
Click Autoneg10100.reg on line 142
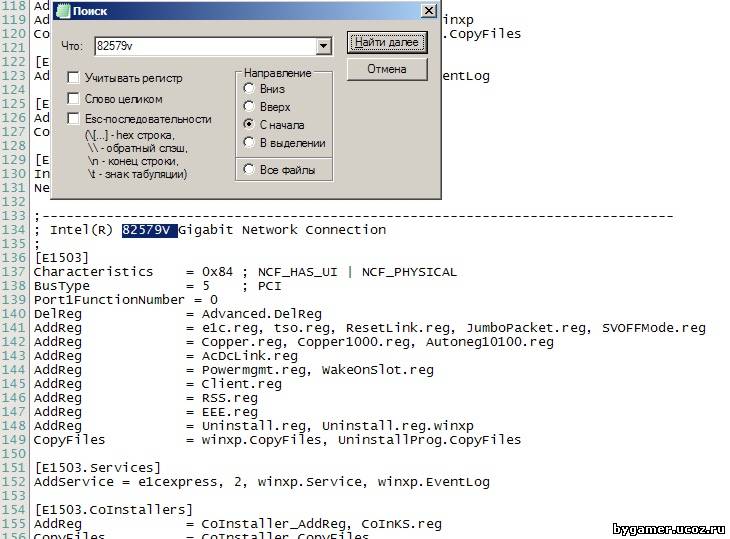490,342
